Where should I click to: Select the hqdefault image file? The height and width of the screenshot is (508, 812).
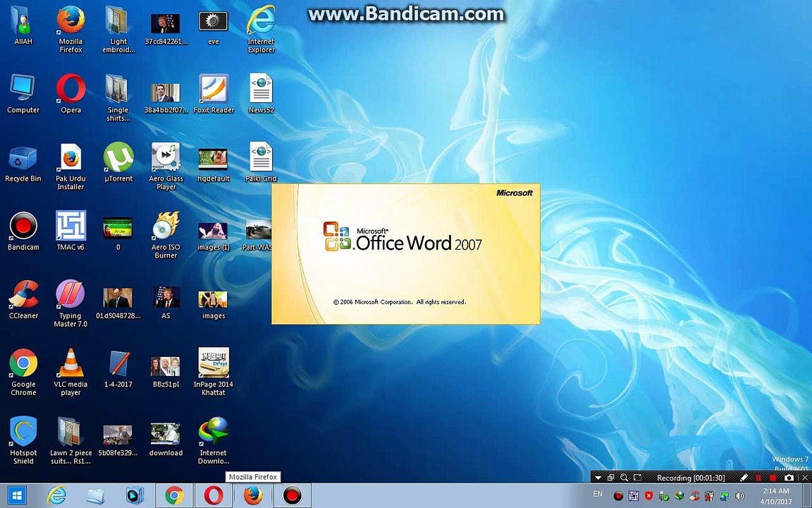pos(214,165)
